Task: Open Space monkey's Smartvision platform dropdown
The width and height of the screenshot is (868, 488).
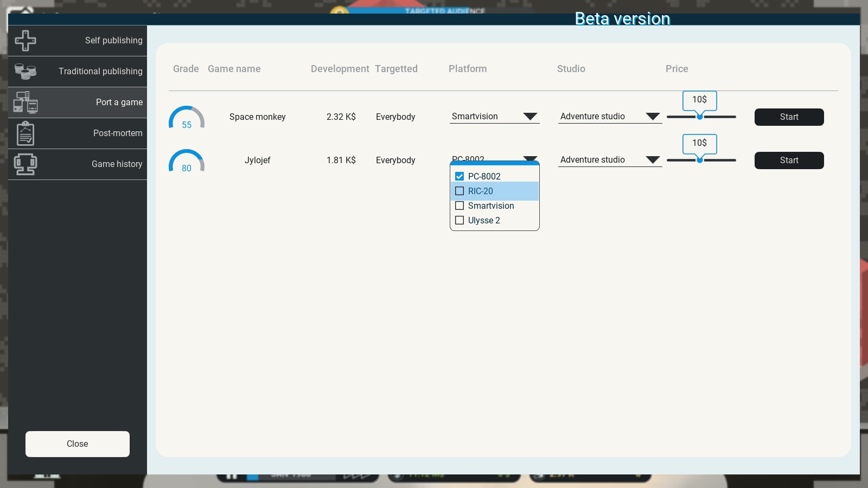Action: [x=494, y=117]
